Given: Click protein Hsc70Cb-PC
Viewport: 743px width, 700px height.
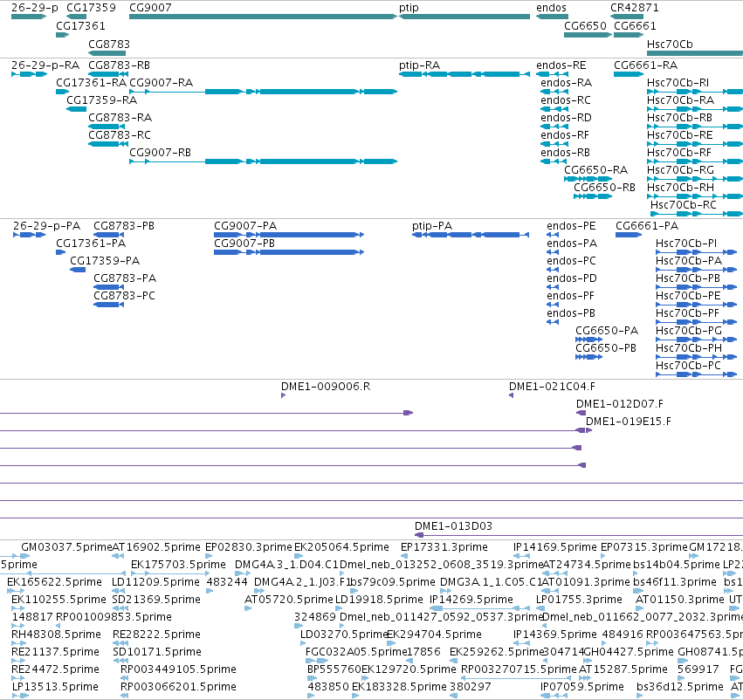Looking at the screenshot, I should [696, 374].
